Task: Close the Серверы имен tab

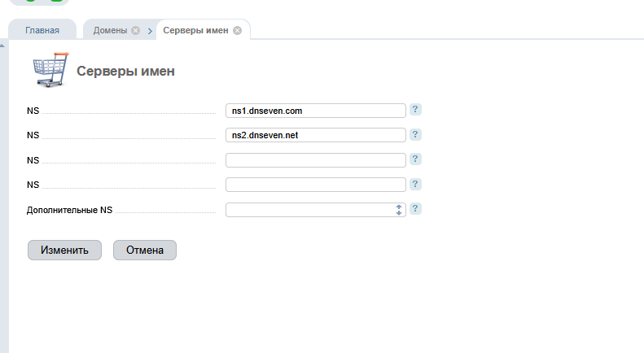Action: pyautogui.click(x=237, y=31)
